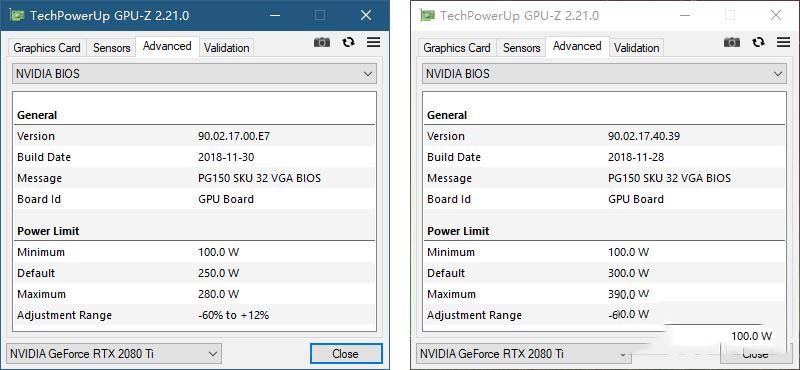Click the Close button in left window
This screenshot has width=800, height=370.
coord(346,354)
